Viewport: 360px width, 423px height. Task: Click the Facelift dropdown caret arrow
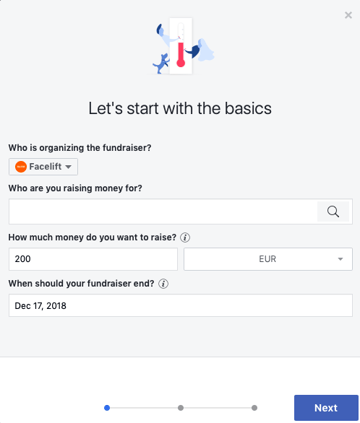click(68, 167)
